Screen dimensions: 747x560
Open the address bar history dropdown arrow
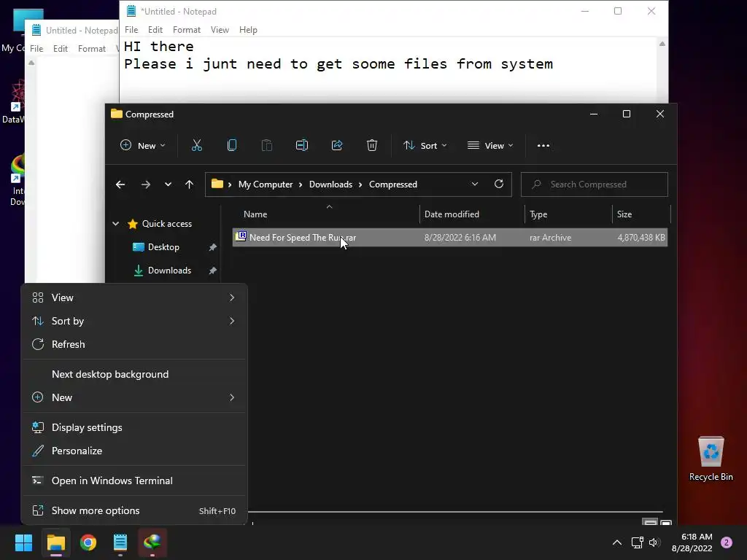coord(474,184)
